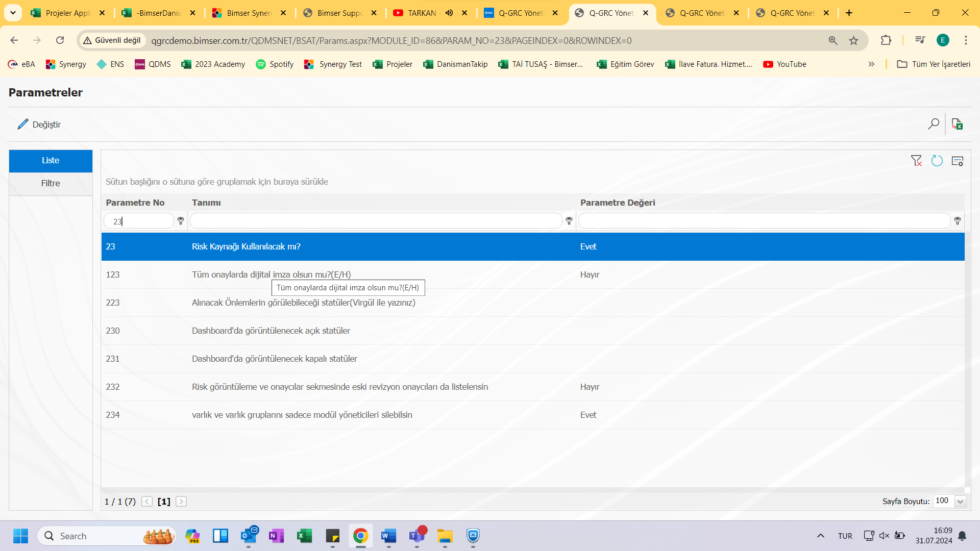
Task: Open the page zoom icon in address bar
Action: coord(833,40)
